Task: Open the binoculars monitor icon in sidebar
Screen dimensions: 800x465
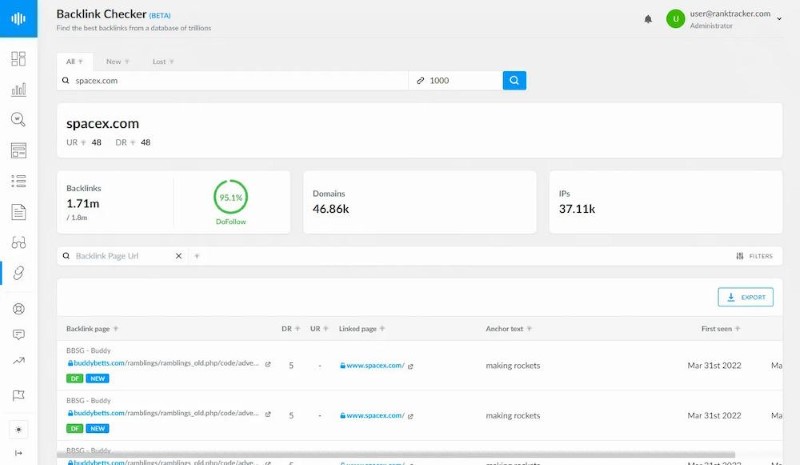Action: [18, 242]
